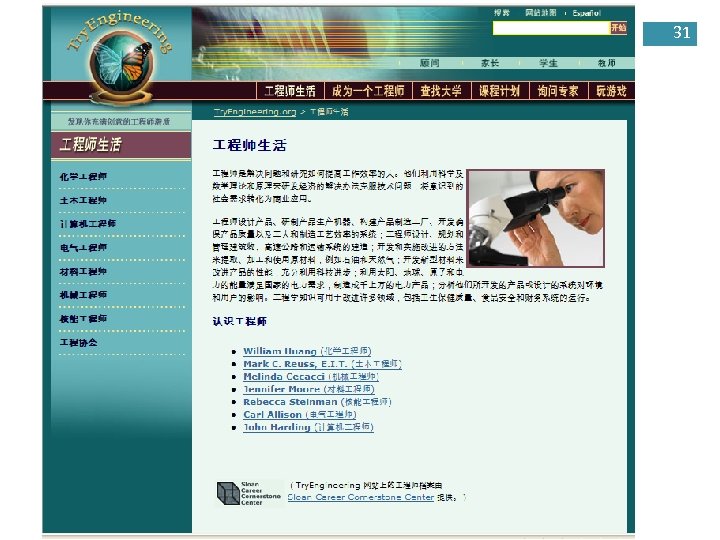The height and width of the screenshot is (540, 720).
Task: Open the 工程师生活 main menu item
Action: 290,91
